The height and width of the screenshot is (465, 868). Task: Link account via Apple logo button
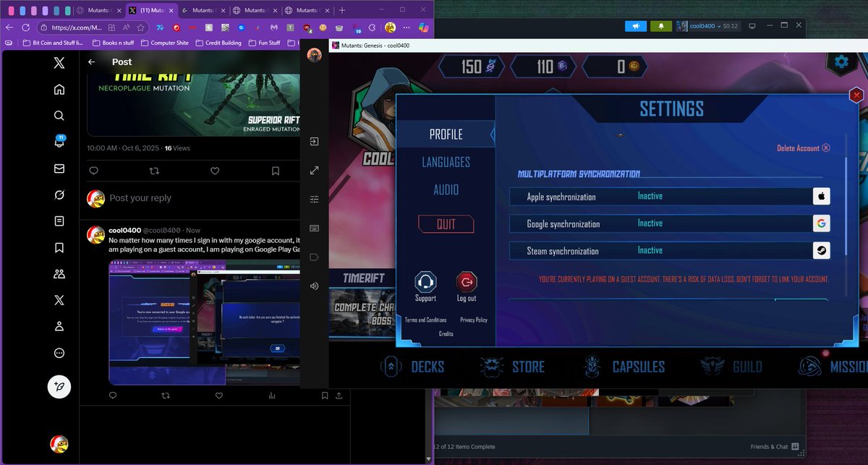click(821, 197)
